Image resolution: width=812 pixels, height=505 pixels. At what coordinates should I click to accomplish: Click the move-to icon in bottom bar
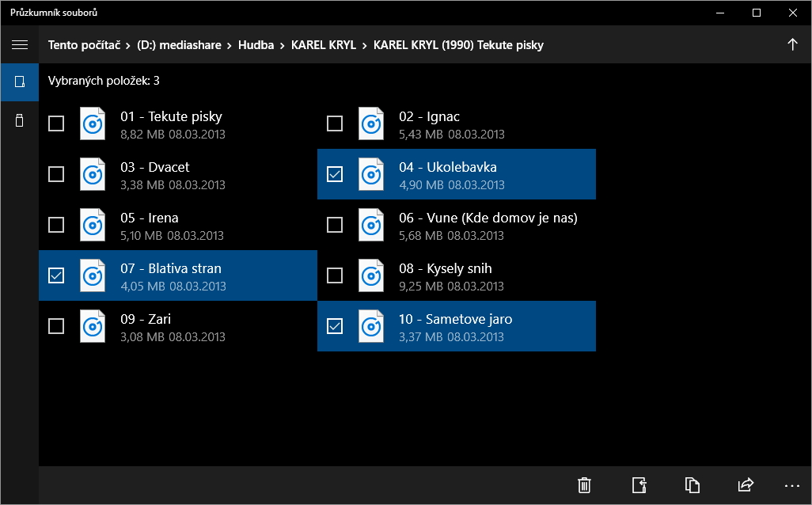coord(639,485)
